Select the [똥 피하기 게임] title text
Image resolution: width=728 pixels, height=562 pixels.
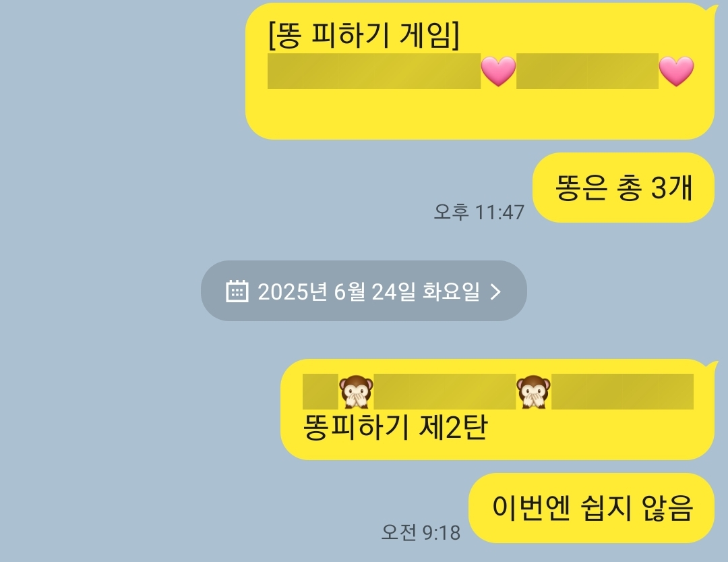[x=364, y=34]
